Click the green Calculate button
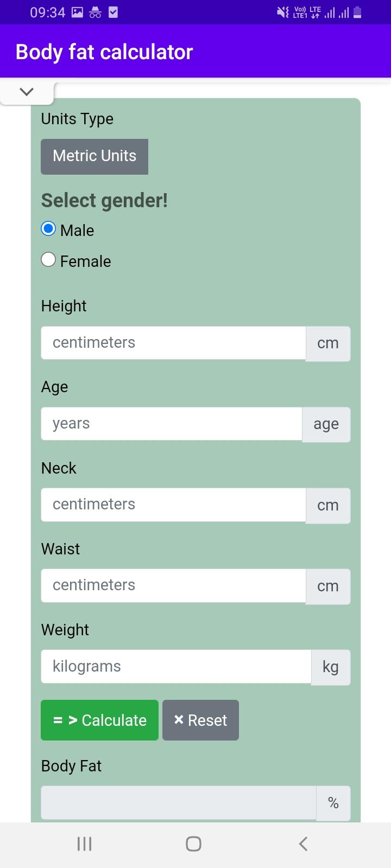This screenshot has height=868, width=391. tap(99, 720)
